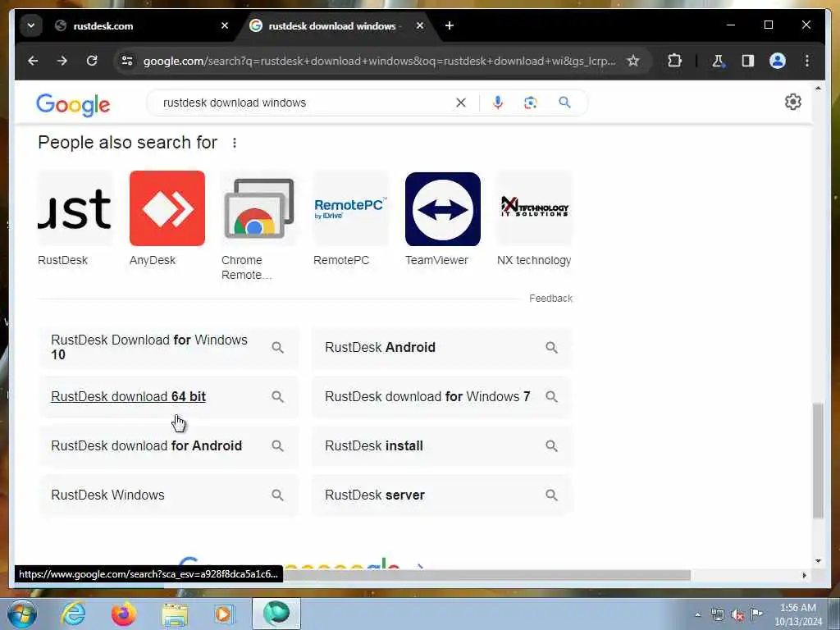The image size is (840, 630).
Task: Search RustDesk download for Android
Action: point(168,446)
